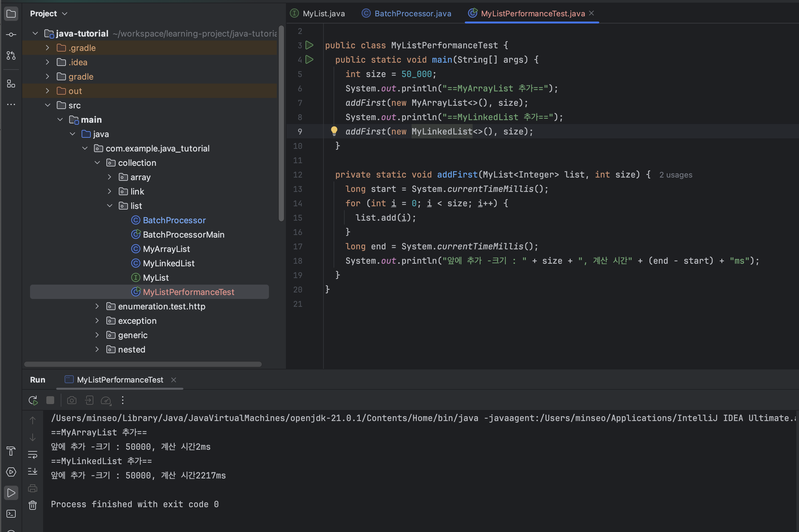Click the 50_000 literal on line 5
The width and height of the screenshot is (799, 532).
(416, 74)
